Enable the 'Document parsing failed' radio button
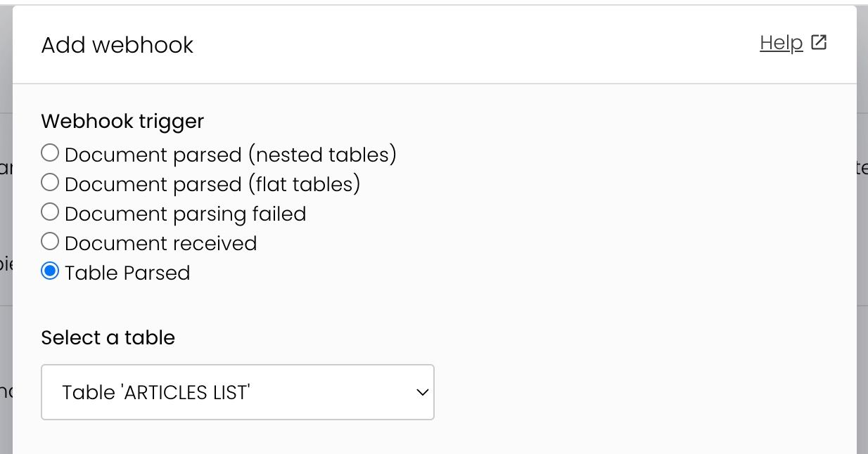The height and width of the screenshot is (454, 868). (50, 212)
